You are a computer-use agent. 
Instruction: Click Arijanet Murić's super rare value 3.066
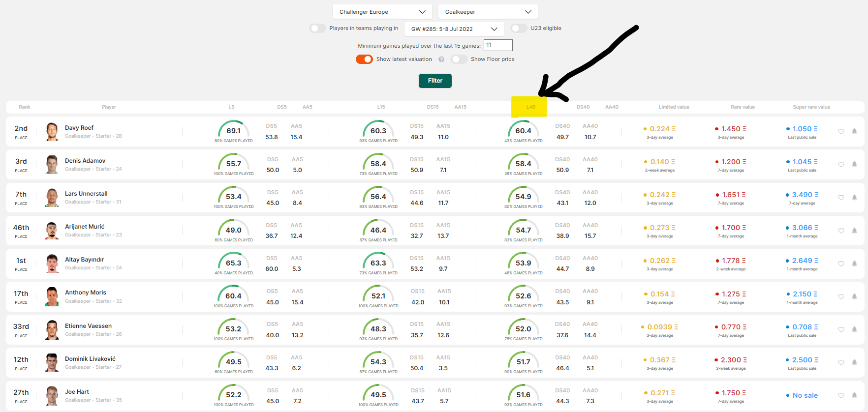tap(802, 228)
